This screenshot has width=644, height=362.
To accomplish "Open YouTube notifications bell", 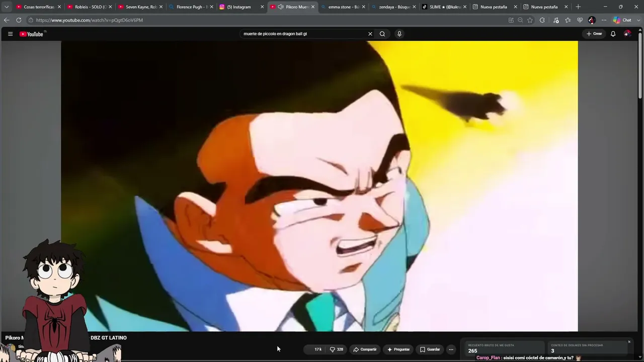I will tap(613, 34).
